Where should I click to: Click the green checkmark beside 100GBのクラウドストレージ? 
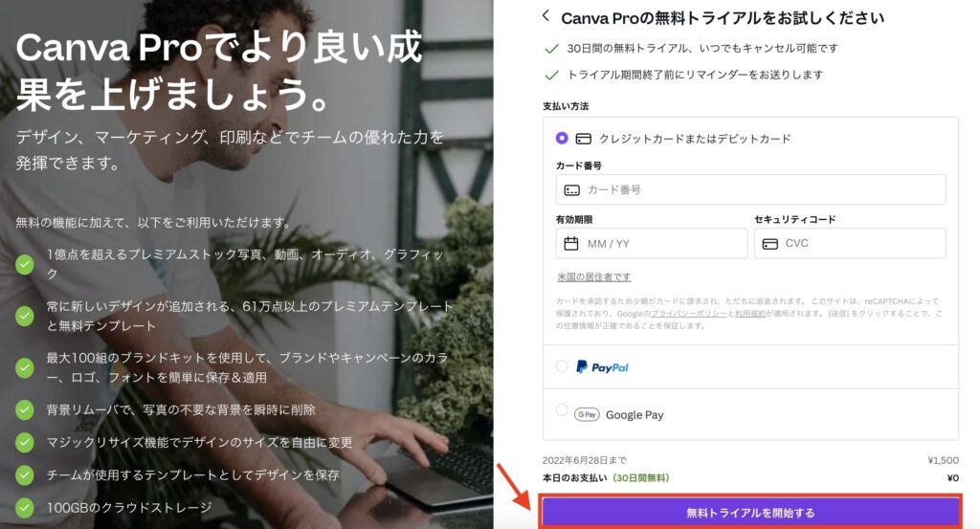click(24, 507)
